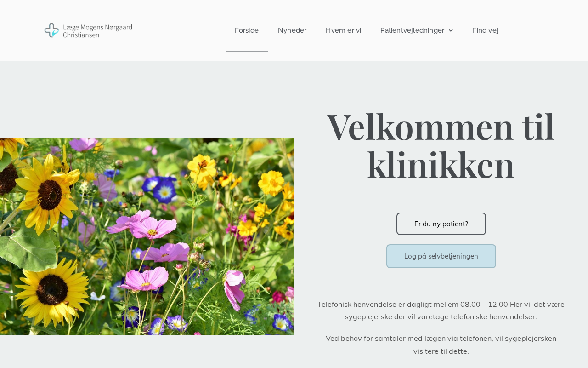Click Log på selvbetjeningen button
The height and width of the screenshot is (368, 588).
[x=441, y=256]
